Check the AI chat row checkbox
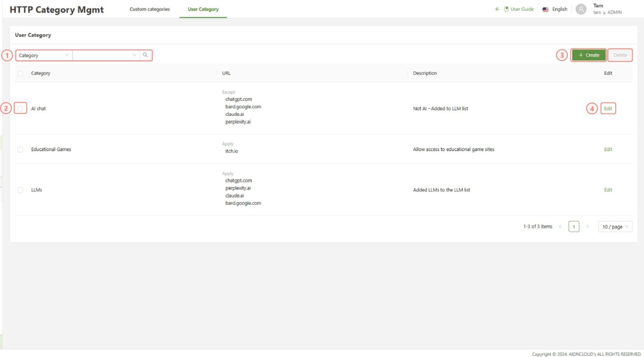Image resolution: width=644 pixels, height=357 pixels. (20, 109)
